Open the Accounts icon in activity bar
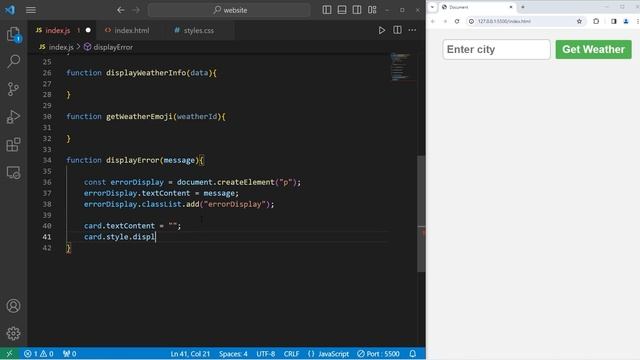The width and height of the screenshot is (640, 360). (x=13, y=306)
